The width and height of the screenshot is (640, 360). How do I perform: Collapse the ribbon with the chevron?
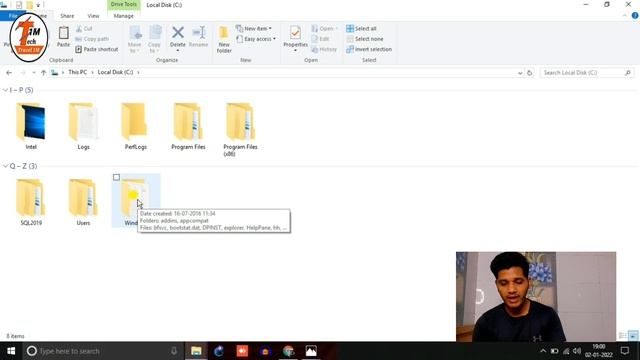pyautogui.click(x=624, y=16)
